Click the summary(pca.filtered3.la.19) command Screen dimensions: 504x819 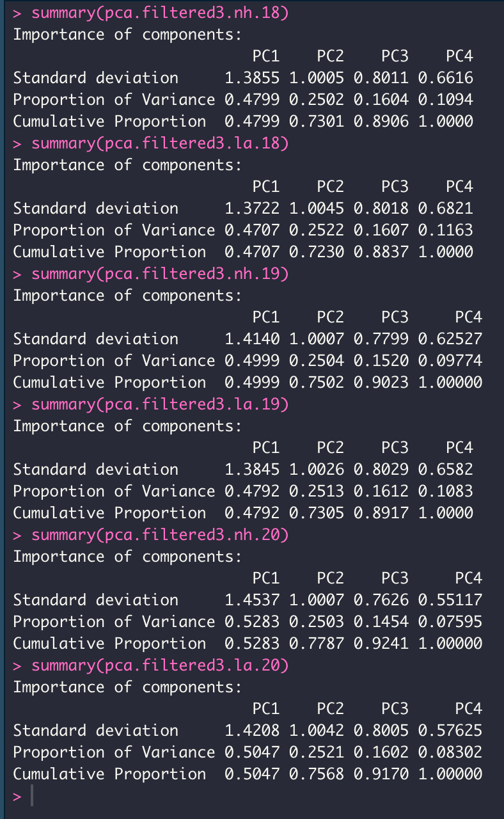point(161,404)
